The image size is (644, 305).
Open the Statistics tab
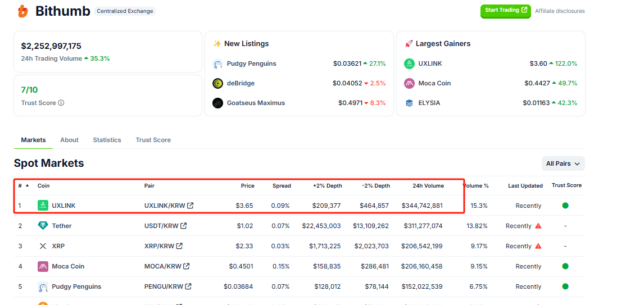[x=107, y=140]
